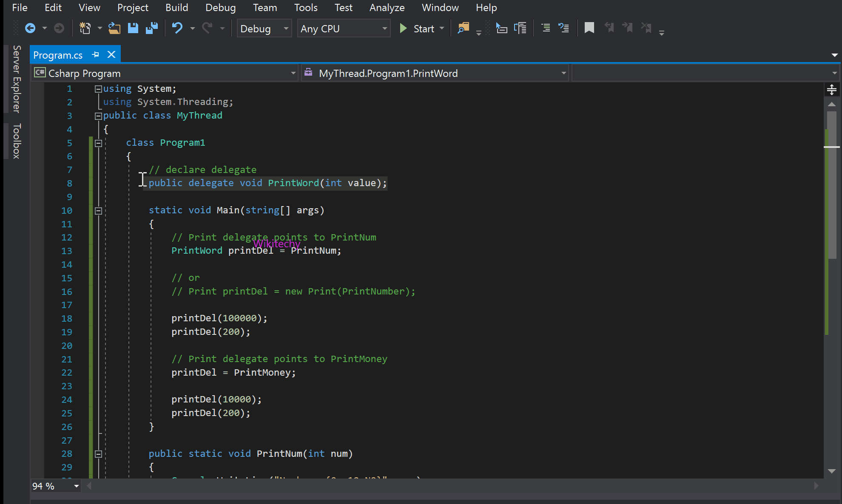Screen dimensions: 842x504
Task: Expand the MyThread.Program1.PrintWord member dropdown
Action: (x=563, y=74)
